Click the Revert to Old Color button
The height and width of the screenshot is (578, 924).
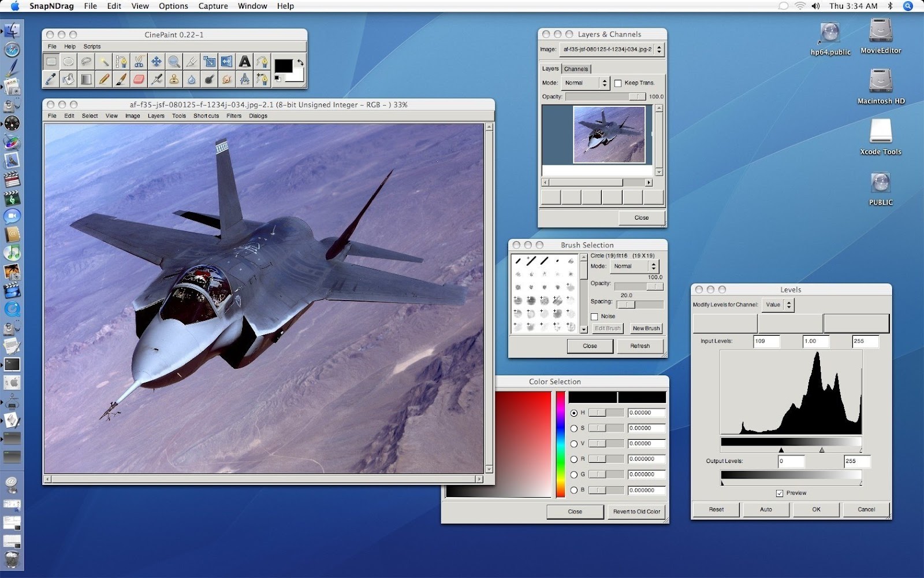(x=636, y=512)
